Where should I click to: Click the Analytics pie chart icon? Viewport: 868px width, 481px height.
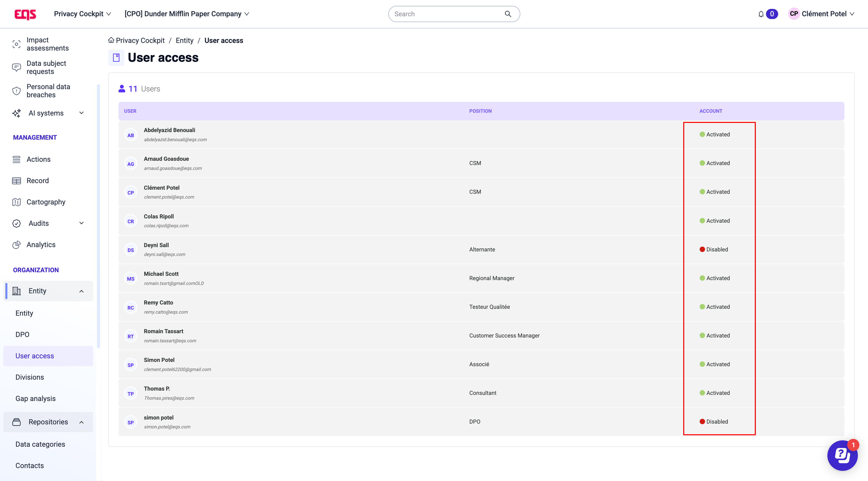tap(16, 245)
